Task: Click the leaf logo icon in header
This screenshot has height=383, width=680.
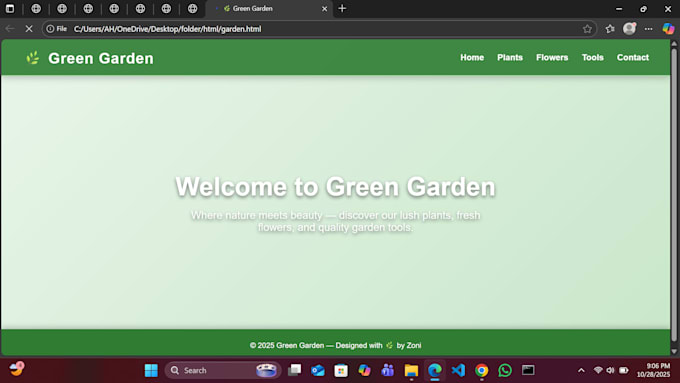Action: click(x=33, y=58)
